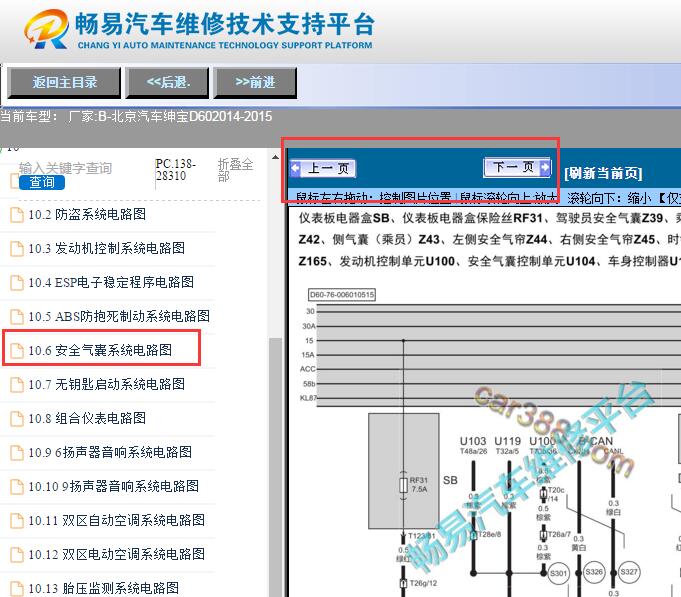Click the document icon beside 10.11 双区自动空调系统电路图

pos(17,521)
